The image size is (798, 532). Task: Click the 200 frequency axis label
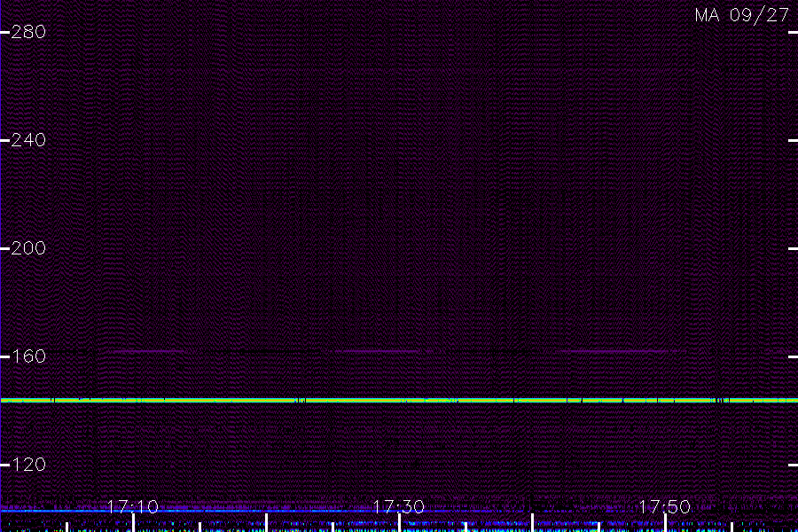[28, 248]
